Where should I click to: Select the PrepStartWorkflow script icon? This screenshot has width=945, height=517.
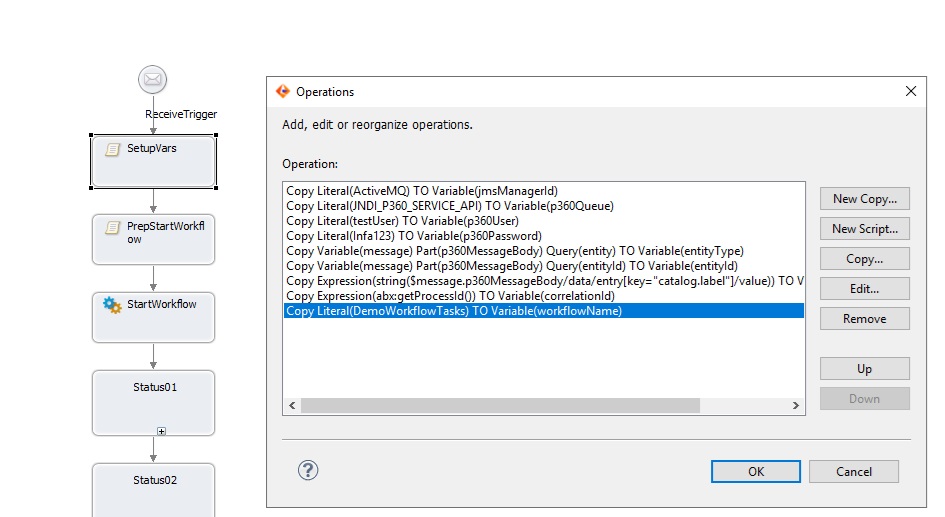point(113,227)
